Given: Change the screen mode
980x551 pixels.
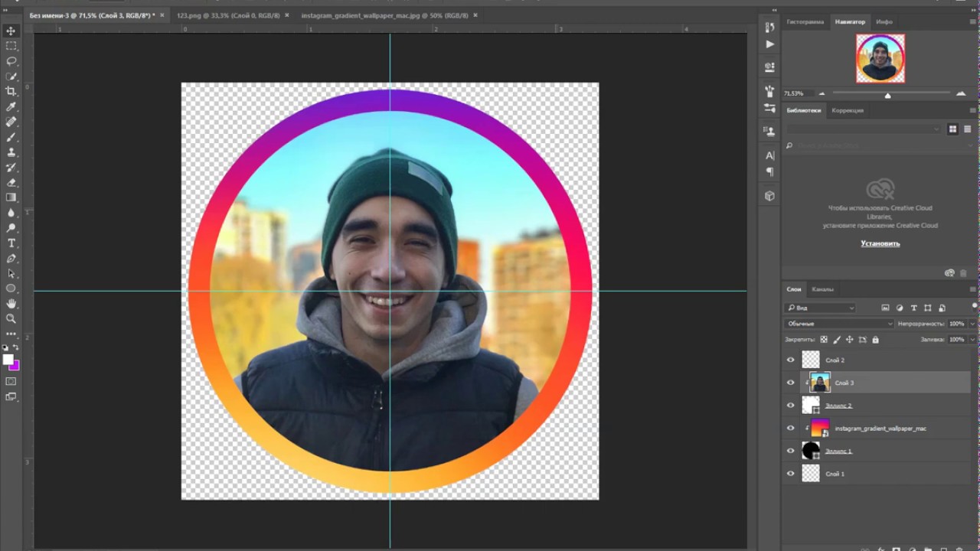Looking at the screenshot, I should tap(11, 396).
